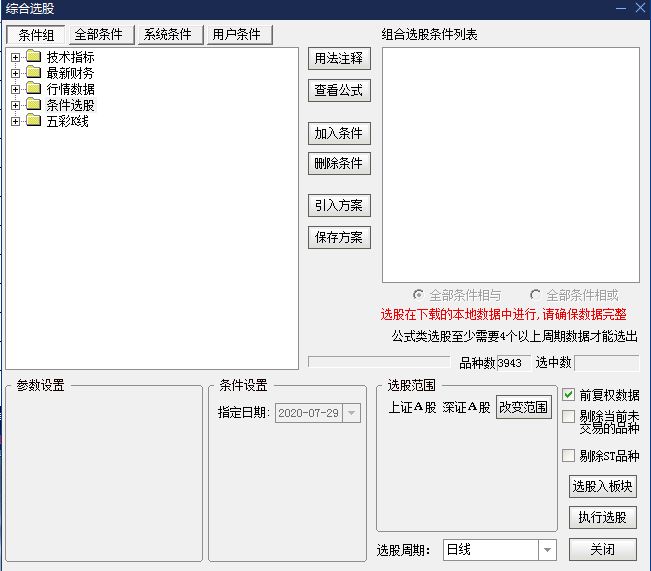Open the 指定日期 date dropdown
The height and width of the screenshot is (571, 651).
[x=351, y=413]
